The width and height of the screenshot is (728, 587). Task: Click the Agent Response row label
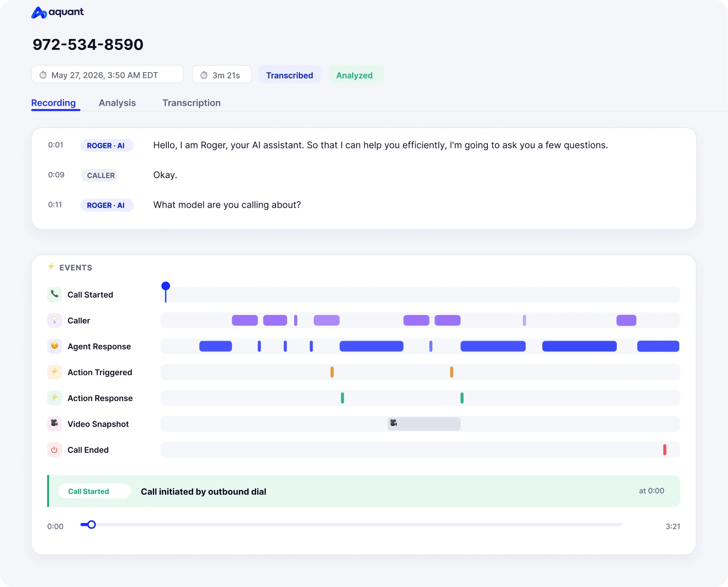point(99,346)
